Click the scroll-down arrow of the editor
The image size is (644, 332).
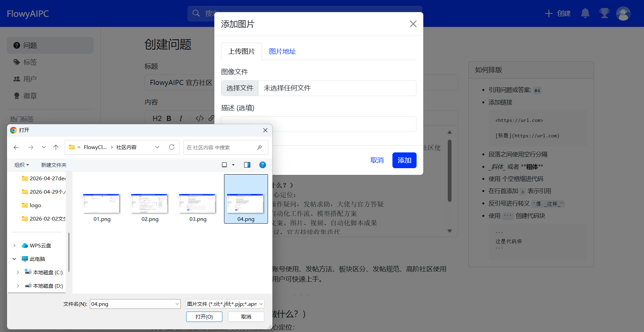pos(449,231)
